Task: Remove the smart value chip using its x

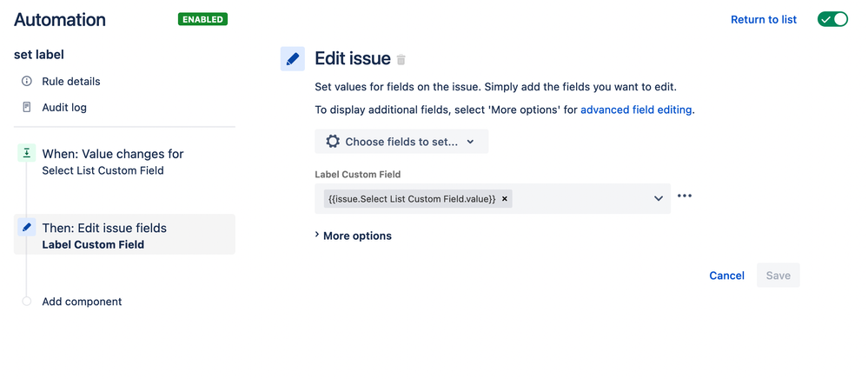Action: point(504,198)
